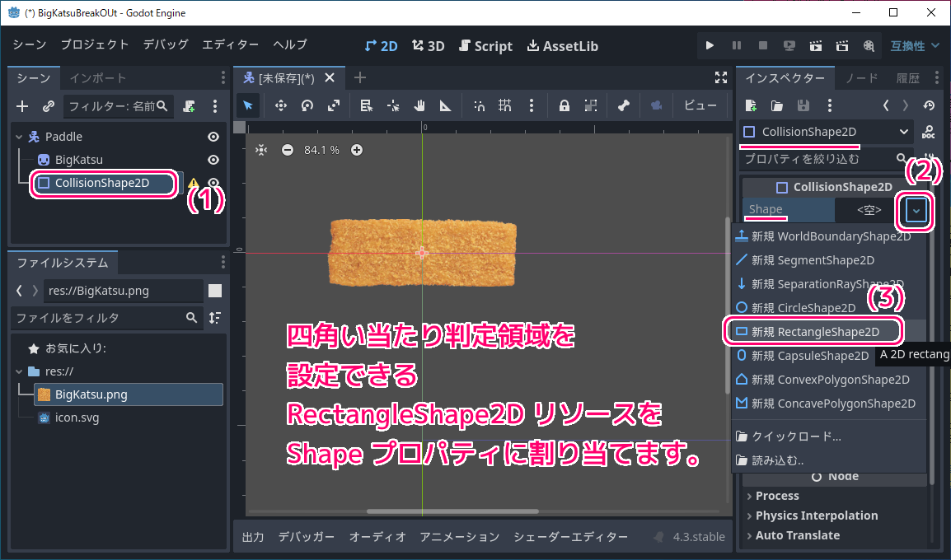This screenshot has width=951, height=560.
Task: Activate the Select Mode arrow tool
Action: 248,105
